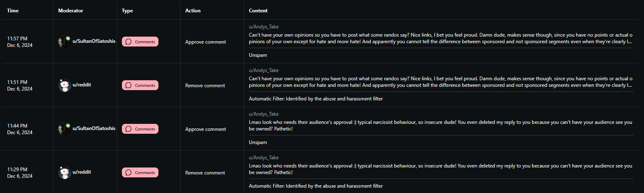Image resolution: width=644 pixels, height=193 pixels.
Task: Click the Content column header
Action: click(258, 11)
